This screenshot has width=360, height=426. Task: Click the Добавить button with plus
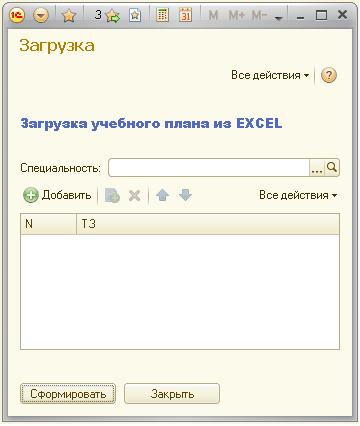[x=57, y=195]
